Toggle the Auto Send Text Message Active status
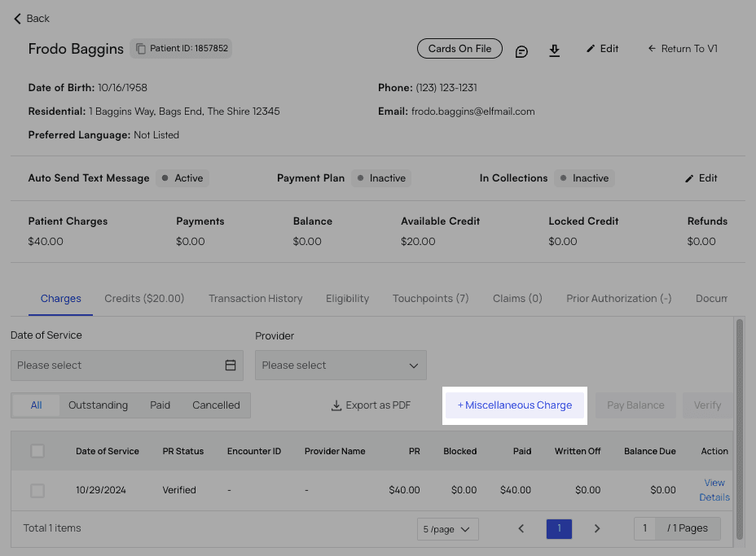This screenshot has height=556, width=756. pos(182,178)
